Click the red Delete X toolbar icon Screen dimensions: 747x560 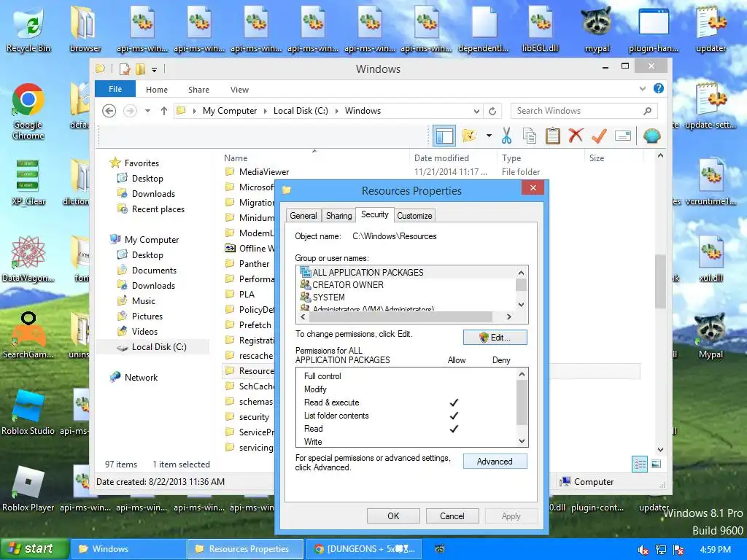576,136
